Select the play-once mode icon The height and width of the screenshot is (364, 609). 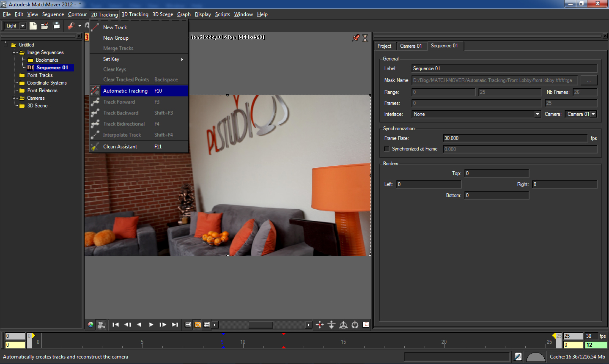click(x=188, y=325)
